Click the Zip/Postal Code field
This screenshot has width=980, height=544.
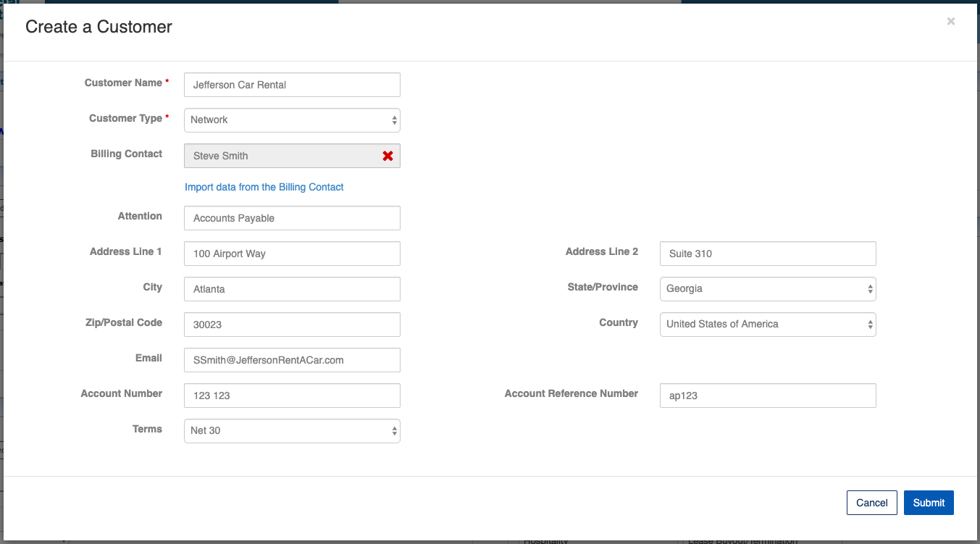(x=292, y=325)
